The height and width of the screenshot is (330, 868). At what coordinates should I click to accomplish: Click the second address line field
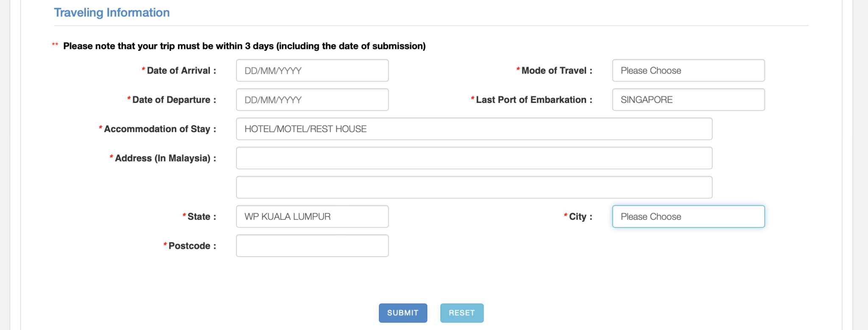click(473, 187)
